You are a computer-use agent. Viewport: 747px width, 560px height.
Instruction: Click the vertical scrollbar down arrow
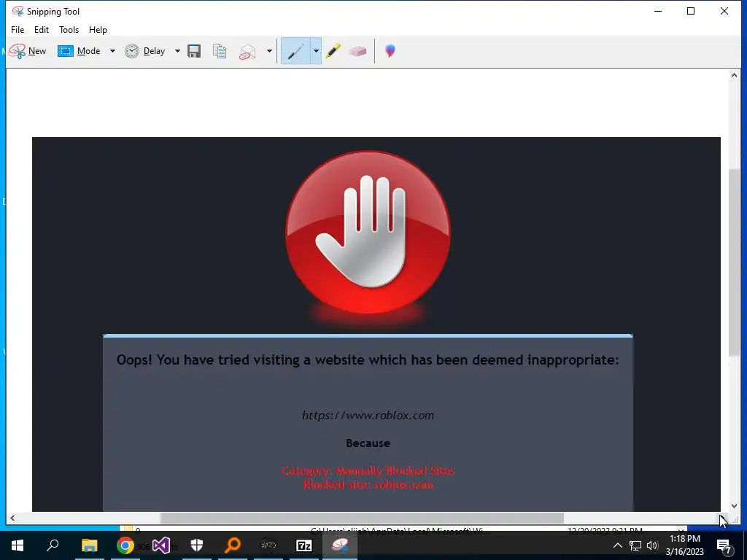click(x=734, y=506)
